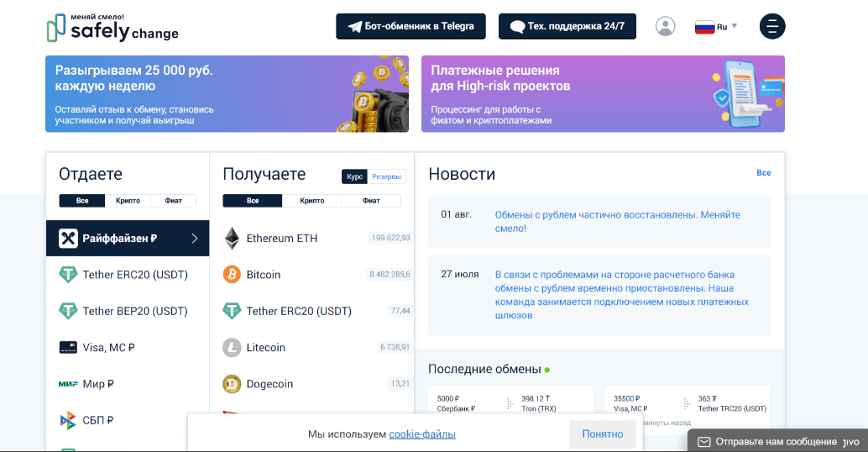Click the Мир payment system icon
Image resolution: width=868 pixels, height=452 pixels.
pyautogui.click(x=68, y=384)
